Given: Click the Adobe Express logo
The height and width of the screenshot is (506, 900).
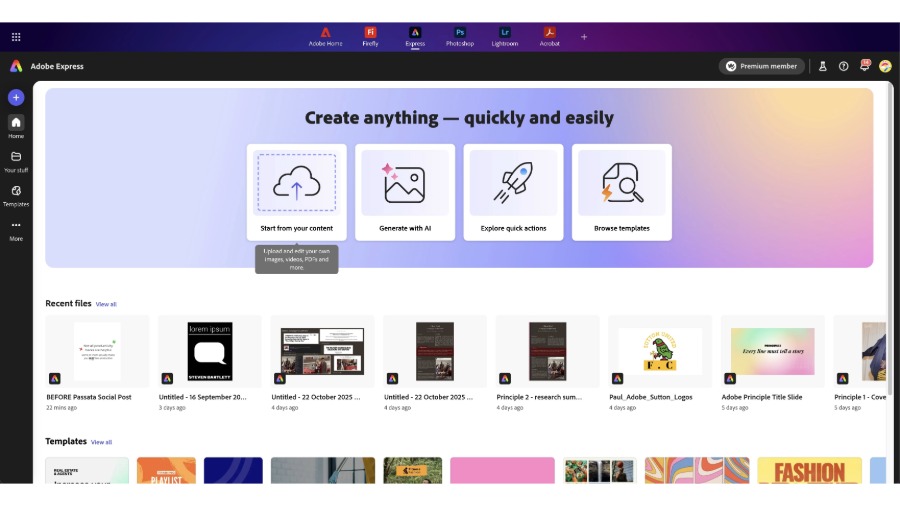Looking at the screenshot, I should 16,66.
